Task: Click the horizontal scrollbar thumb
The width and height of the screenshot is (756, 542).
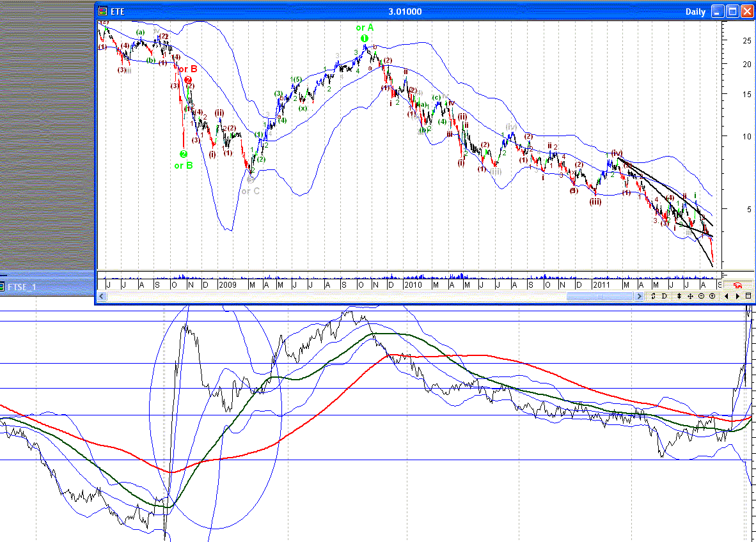Action: [600, 297]
